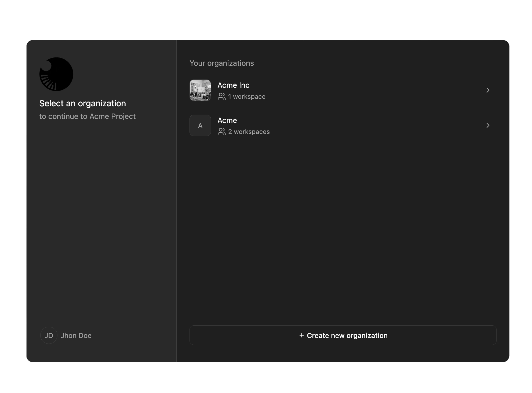
Task: Open Acme Inc via its chevron arrow
Action: pyautogui.click(x=488, y=90)
